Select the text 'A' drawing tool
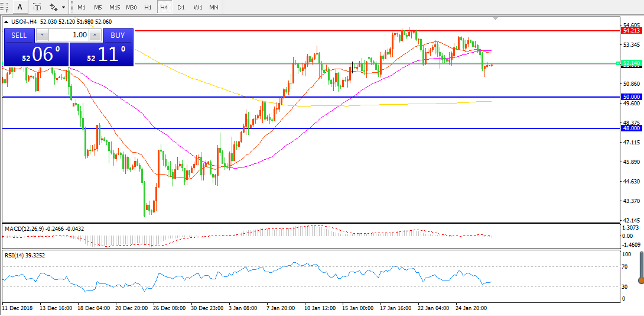 [x=20, y=7]
